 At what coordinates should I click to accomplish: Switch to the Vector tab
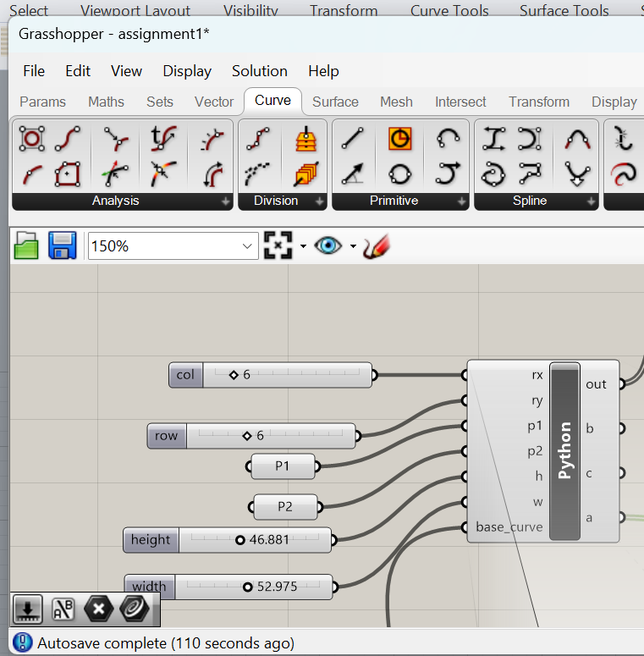tap(214, 102)
